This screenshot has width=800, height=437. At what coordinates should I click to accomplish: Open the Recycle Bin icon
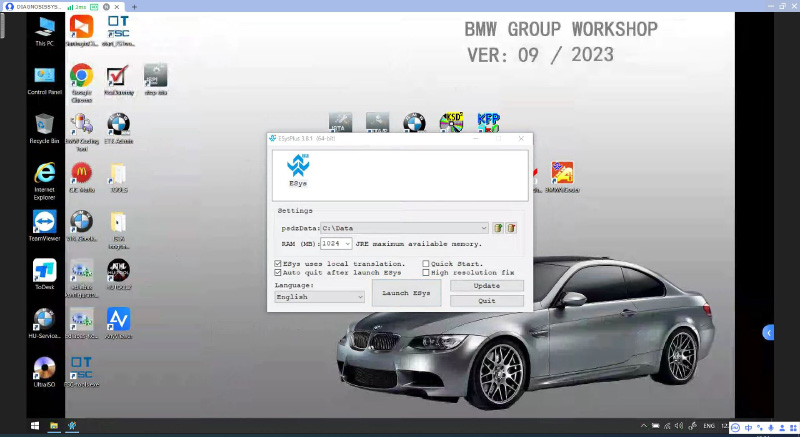[44, 125]
